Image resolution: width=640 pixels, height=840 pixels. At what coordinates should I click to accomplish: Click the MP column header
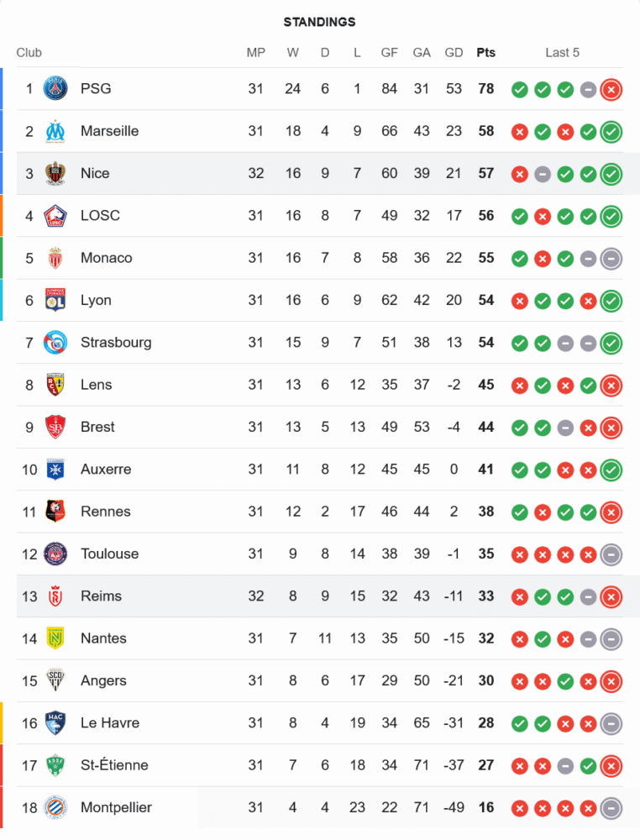[x=255, y=52]
